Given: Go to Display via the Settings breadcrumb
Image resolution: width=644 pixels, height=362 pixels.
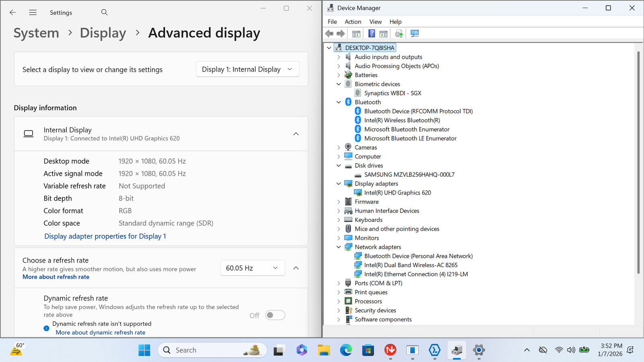Looking at the screenshot, I should coord(103,33).
